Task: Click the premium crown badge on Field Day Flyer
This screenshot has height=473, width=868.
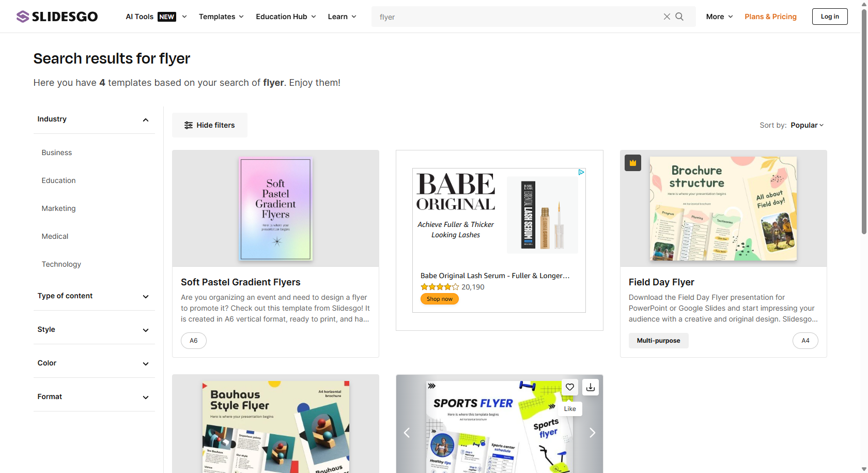Action: coord(633,163)
